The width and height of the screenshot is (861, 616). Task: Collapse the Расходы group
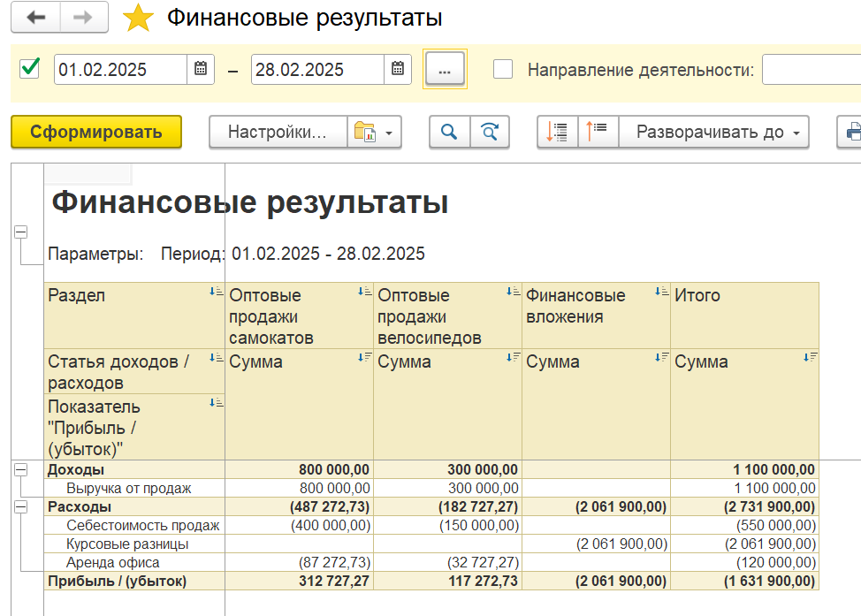(21, 506)
